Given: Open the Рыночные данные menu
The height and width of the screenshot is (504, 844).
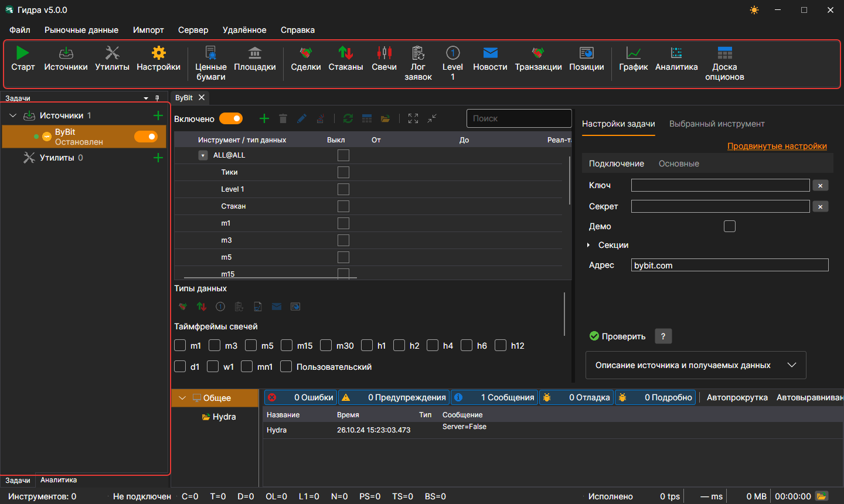Looking at the screenshot, I should [81, 30].
